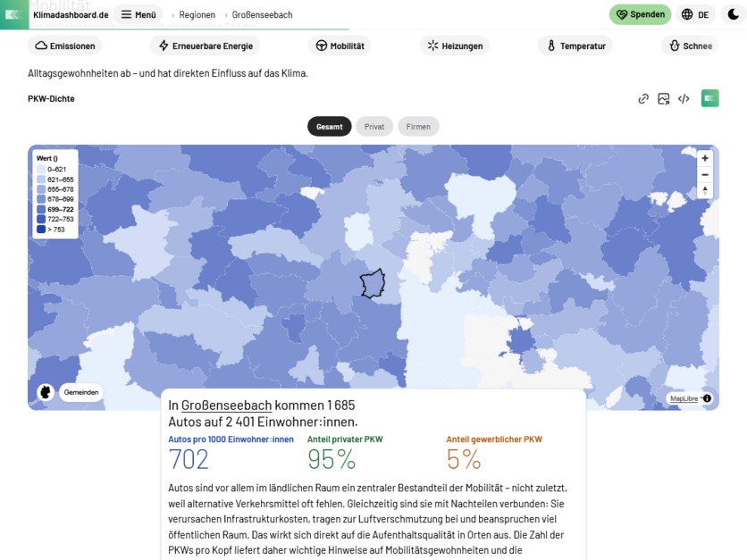Select the 722–753 shade in the map legend
The height and width of the screenshot is (560, 747).
tap(50, 217)
